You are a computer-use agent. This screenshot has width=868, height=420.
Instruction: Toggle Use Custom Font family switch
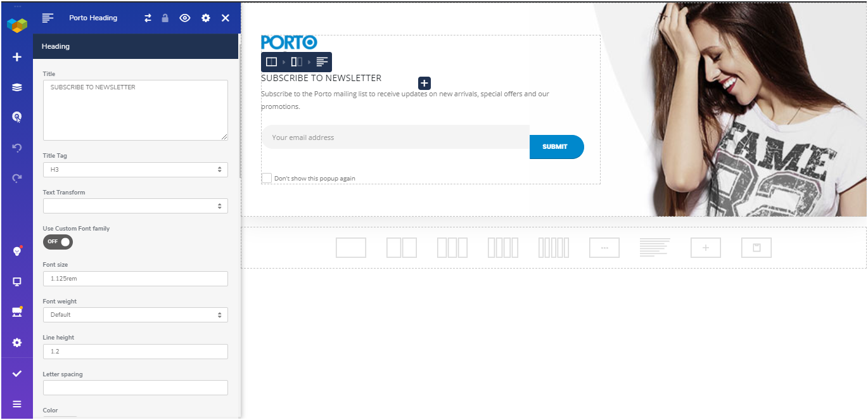pyautogui.click(x=58, y=242)
